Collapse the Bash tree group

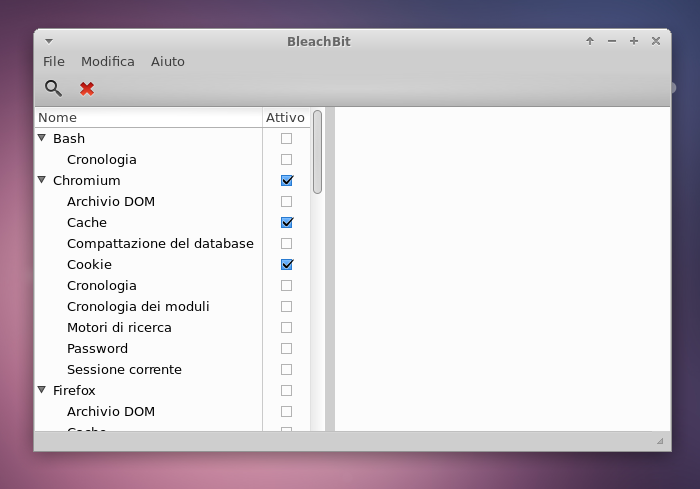click(x=42, y=138)
